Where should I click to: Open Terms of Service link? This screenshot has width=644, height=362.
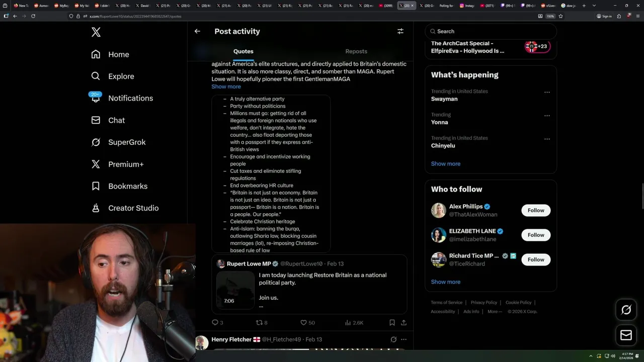(446, 302)
